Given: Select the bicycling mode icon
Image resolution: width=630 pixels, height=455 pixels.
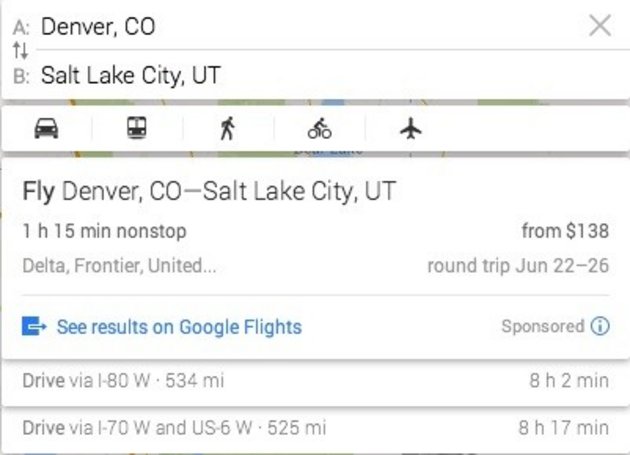Looking at the screenshot, I should click(320, 128).
